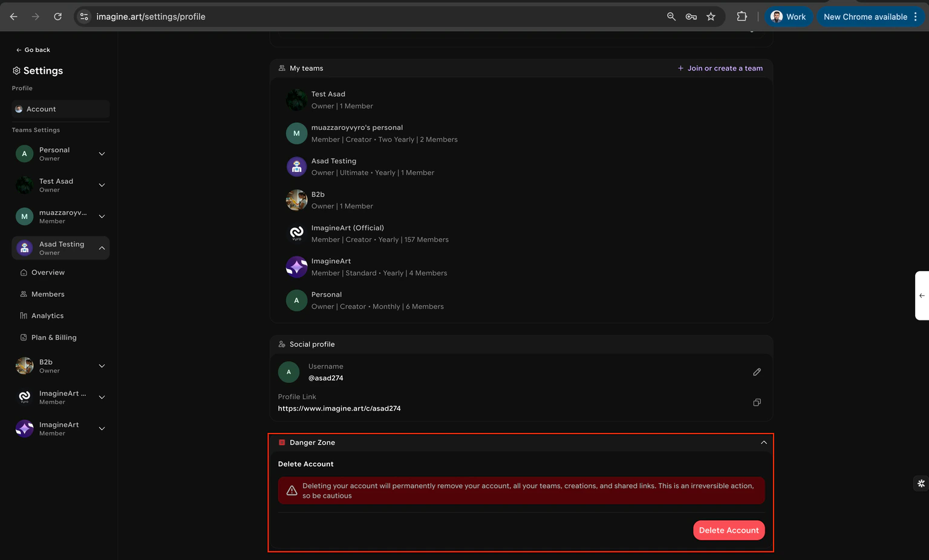
Task: Select muazzaroyvyro's personal team row
Action: tap(521, 133)
